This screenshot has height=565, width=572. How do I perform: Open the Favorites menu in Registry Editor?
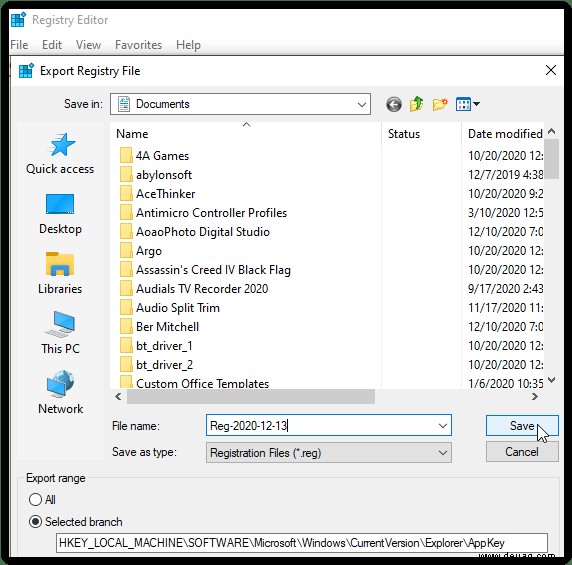coord(138,45)
